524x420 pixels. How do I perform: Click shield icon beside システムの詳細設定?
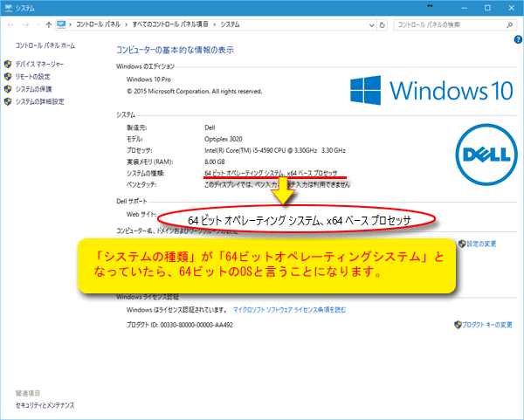coord(8,101)
